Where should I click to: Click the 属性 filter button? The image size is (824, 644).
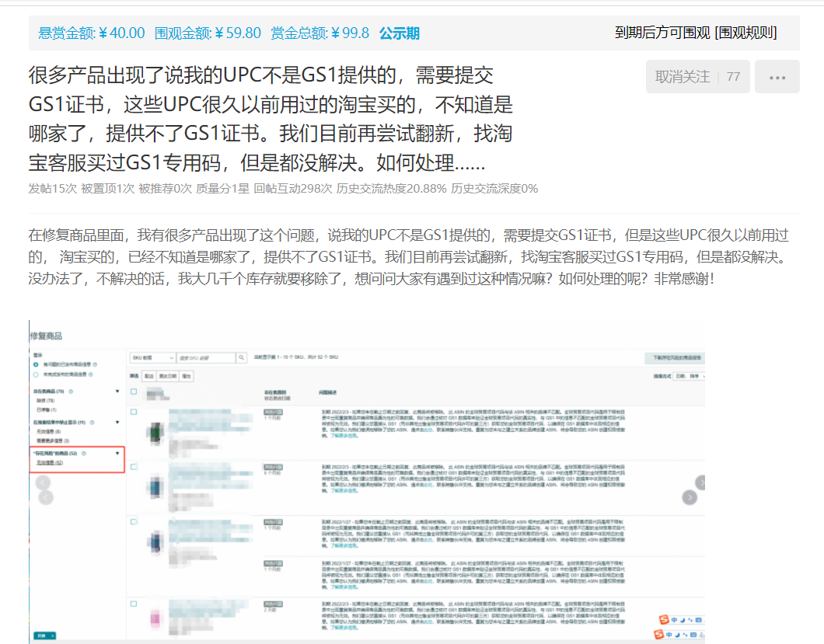pos(187,376)
